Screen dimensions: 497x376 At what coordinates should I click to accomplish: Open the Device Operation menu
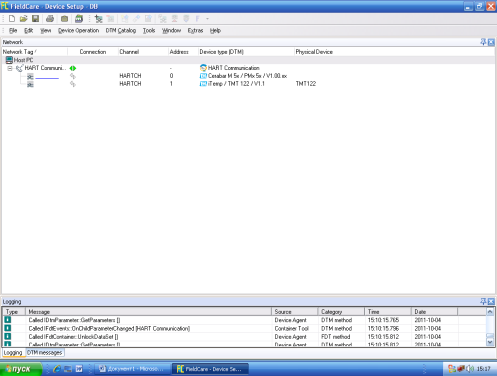coord(78,31)
